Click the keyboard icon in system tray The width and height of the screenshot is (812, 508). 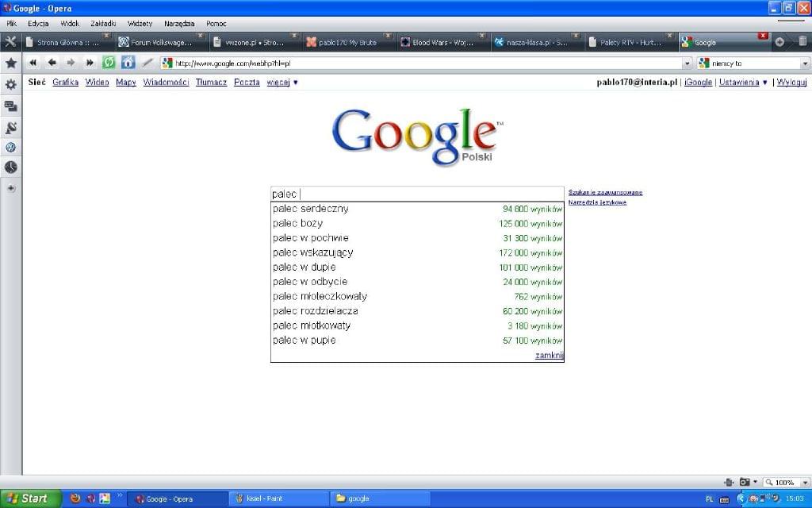coord(725,499)
